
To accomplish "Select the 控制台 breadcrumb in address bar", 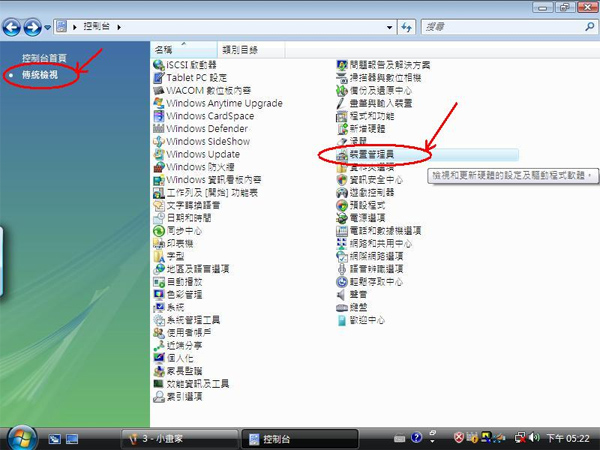I will (x=96, y=26).
